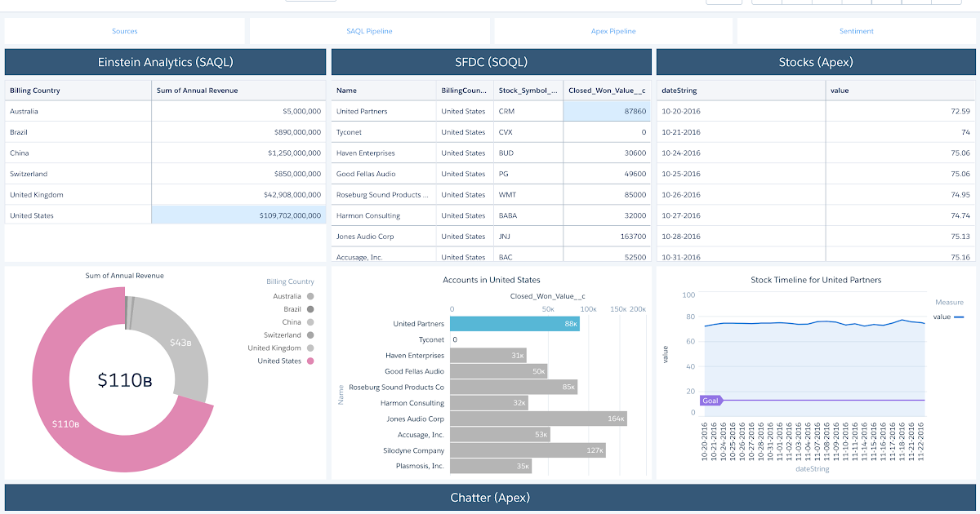The height and width of the screenshot is (514, 980).
Task: Click the Accusage, Inc. 53k bar
Action: point(500,435)
